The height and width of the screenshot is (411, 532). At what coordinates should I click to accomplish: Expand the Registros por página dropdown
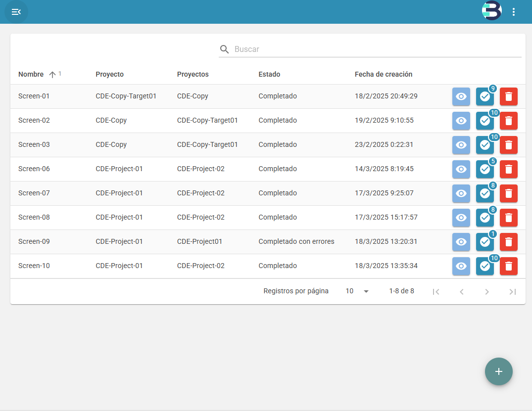tap(357, 291)
